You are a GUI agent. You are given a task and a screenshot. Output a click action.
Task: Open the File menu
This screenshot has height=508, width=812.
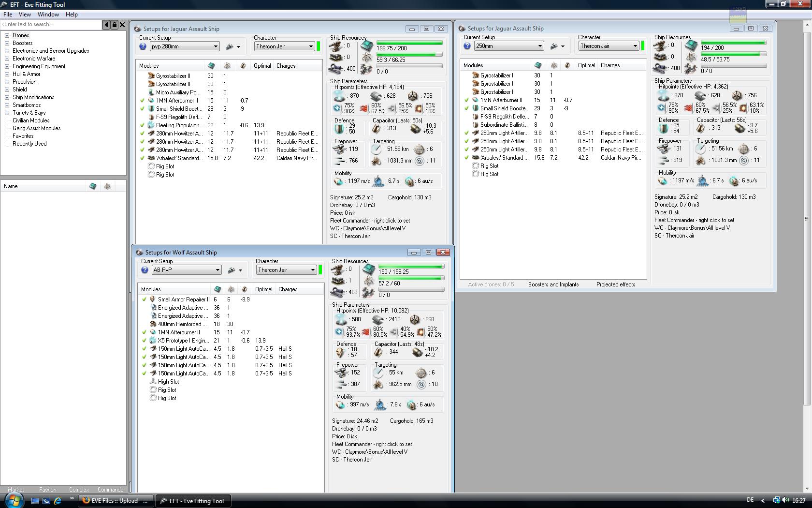8,15
